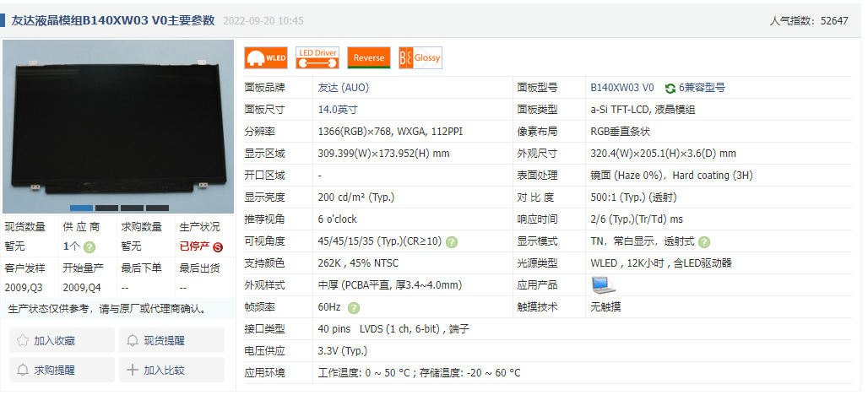Click the WLED backlight badge icon
Viewport: 868px width, 395px height.
266,57
